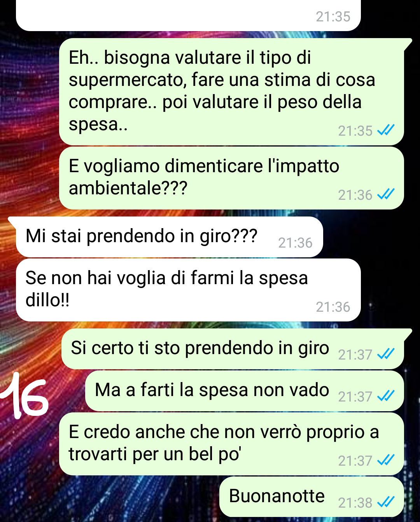The height and width of the screenshot is (522, 420).
Task: Tap the 21:36 timestamp on 'Mi stai prendendo in giro???'
Action: [295, 243]
